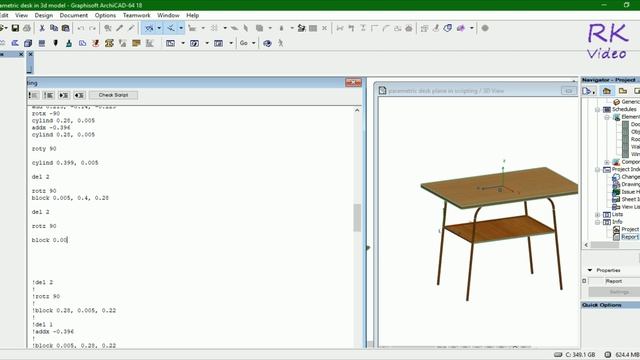The image size is (640, 360).
Task: Open the Design menu
Action: point(44,15)
